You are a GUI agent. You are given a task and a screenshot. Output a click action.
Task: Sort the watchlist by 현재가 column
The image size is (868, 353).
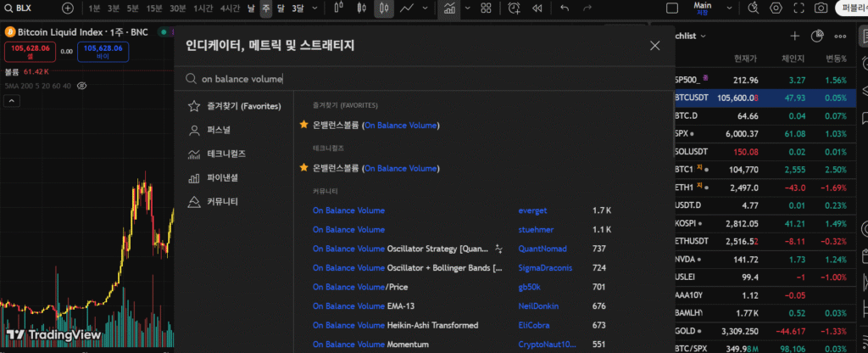tap(746, 59)
